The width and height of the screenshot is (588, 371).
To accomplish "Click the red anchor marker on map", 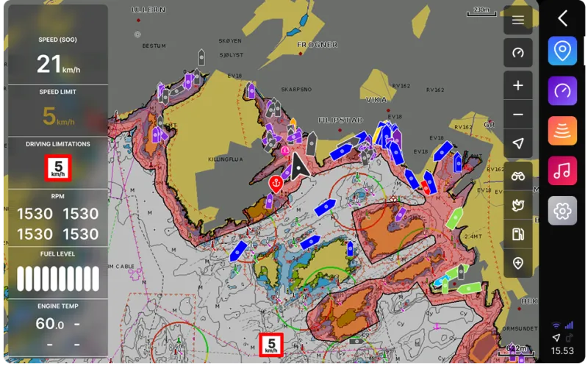I will (x=276, y=184).
